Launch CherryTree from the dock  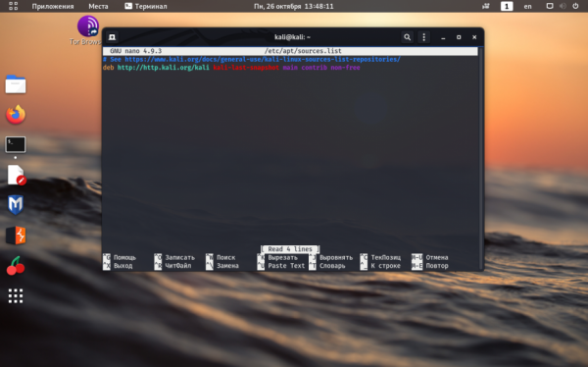(16, 266)
